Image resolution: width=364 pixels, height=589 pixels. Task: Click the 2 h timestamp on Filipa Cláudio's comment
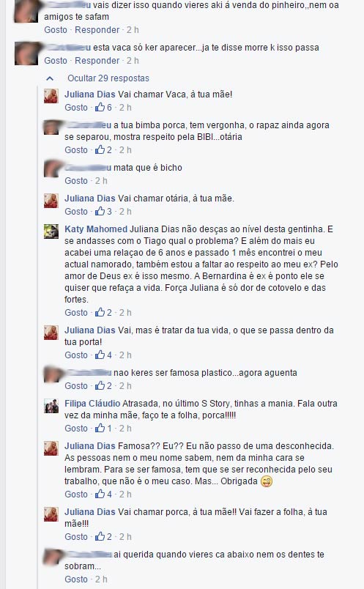[125, 429]
